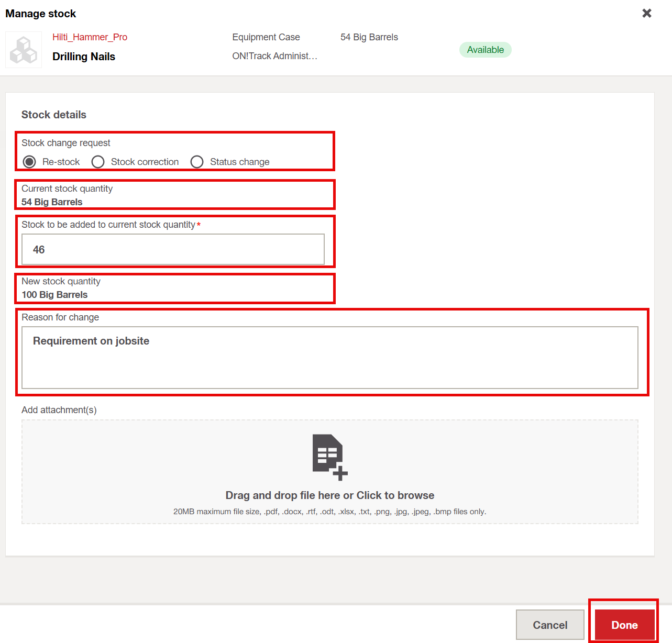Open the Hilti_Hammer_Pro link
The width and height of the screenshot is (672, 643).
90,37
